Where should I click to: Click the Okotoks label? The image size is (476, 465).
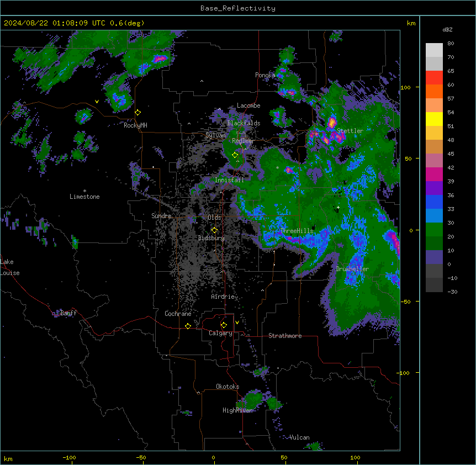coord(228,387)
